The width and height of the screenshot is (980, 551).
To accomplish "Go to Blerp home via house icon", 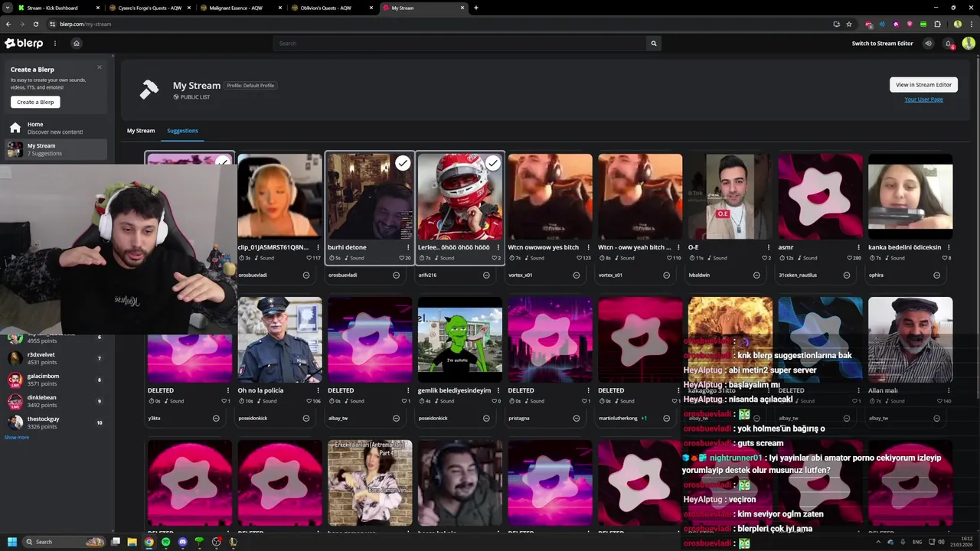I will pos(77,44).
